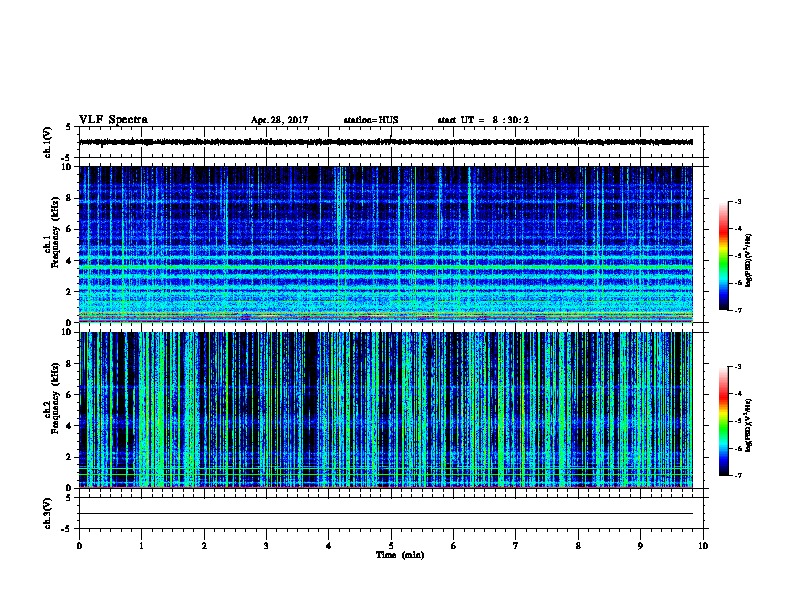Click the '10' tick on the time axis

click(x=703, y=546)
